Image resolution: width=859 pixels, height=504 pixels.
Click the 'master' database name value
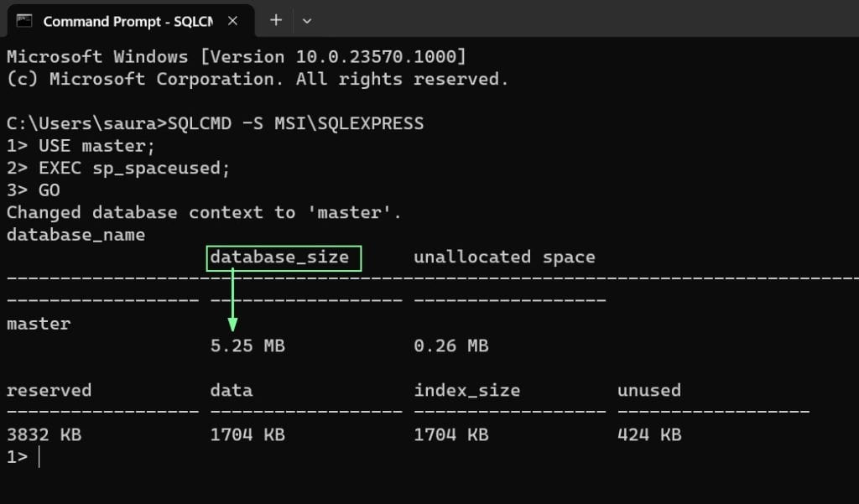pyautogui.click(x=39, y=323)
